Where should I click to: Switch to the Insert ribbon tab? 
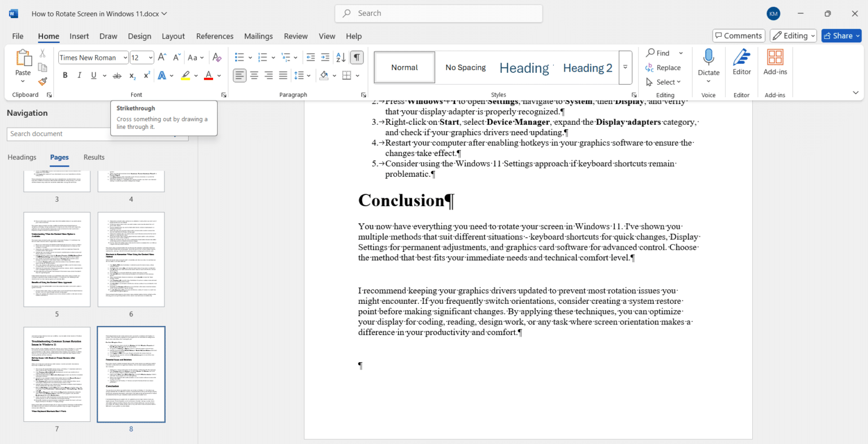pyautogui.click(x=79, y=36)
